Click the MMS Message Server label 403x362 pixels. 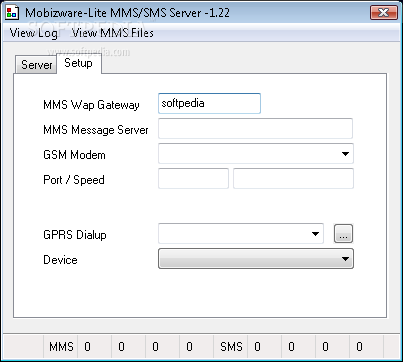[x=96, y=130]
